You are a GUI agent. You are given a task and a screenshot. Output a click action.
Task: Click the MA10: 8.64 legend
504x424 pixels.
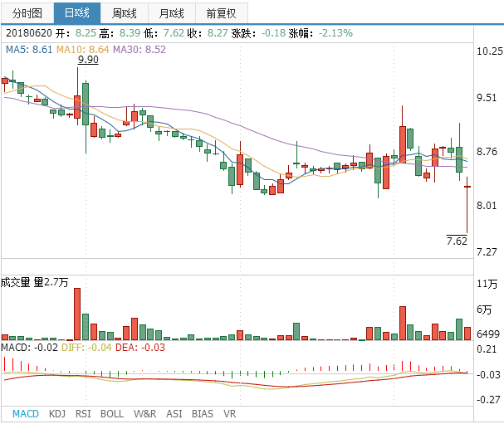click(x=82, y=50)
